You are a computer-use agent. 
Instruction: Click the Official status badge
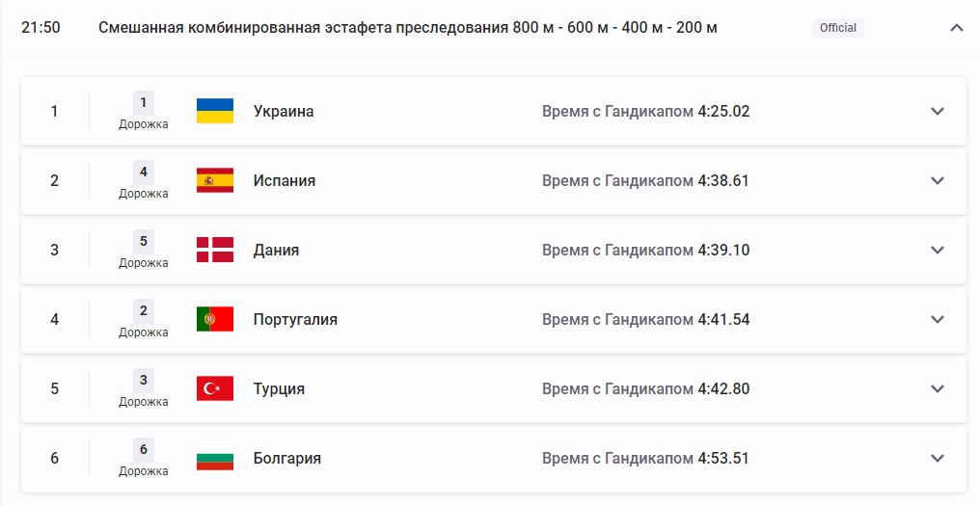[837, 28]
